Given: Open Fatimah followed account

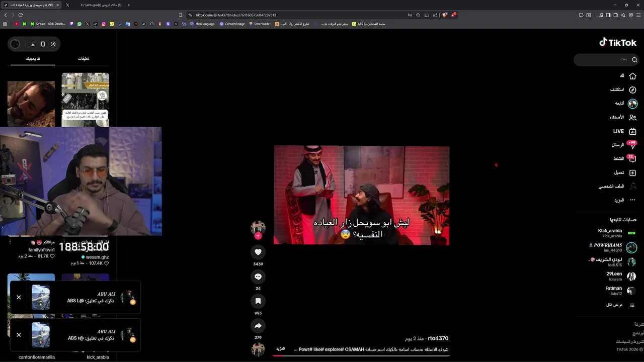Looking at the screenshot, I should (621, 291).
